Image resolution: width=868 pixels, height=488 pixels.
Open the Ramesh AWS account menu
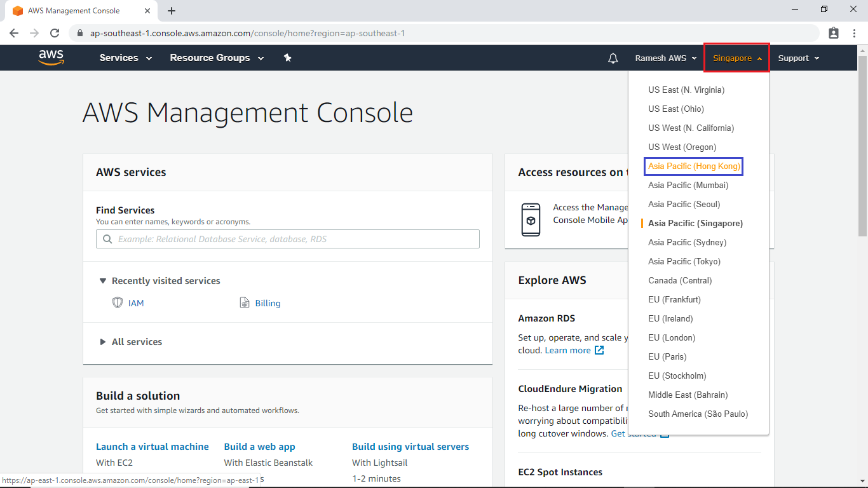[x=666, y=58]
